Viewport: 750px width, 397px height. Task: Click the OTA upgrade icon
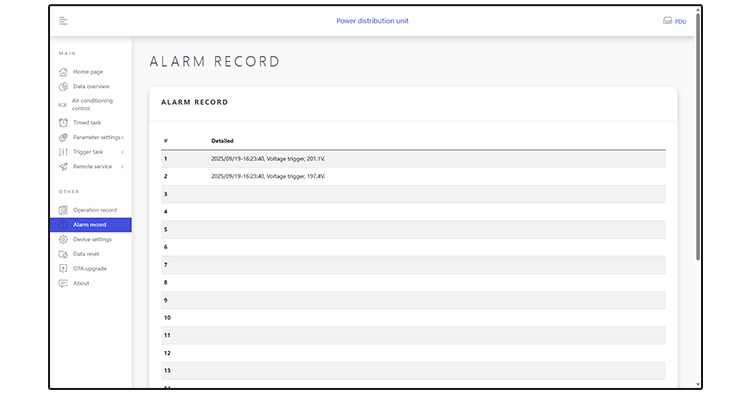tap(63, 269)
